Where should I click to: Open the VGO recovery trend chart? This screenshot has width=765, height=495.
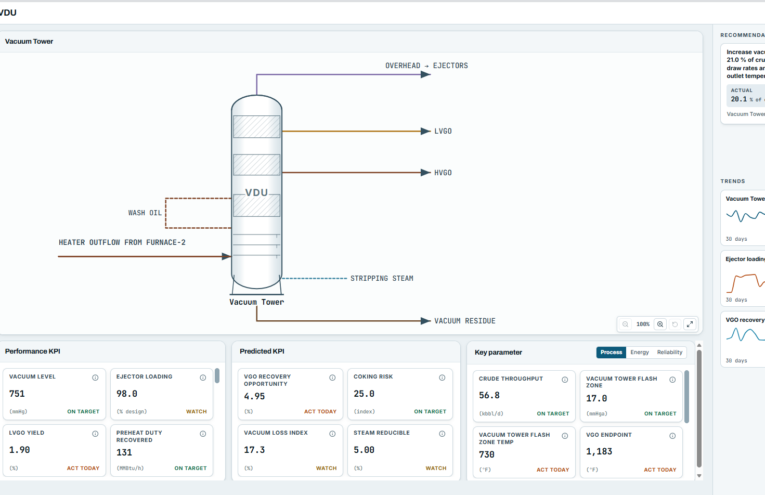click(x=743, y=339)
